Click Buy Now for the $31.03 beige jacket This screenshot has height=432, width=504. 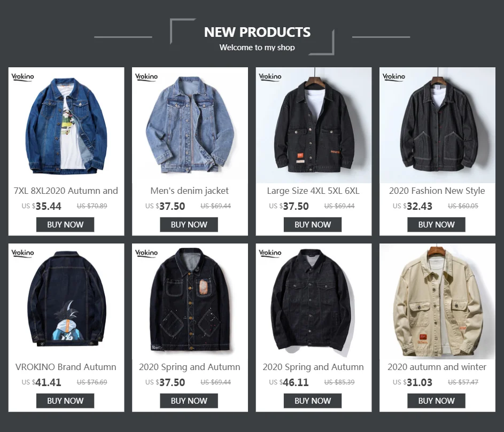pyautogui.click(x=437, y=401)
